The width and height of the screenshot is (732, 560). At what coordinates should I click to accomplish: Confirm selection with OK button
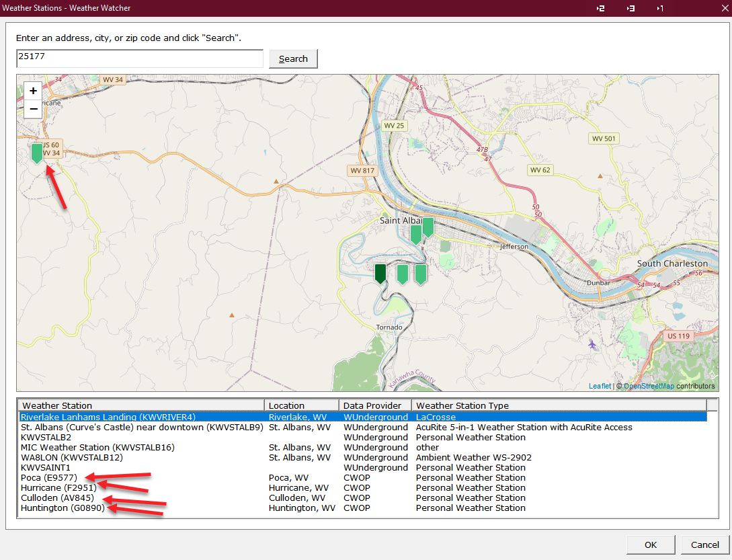tap(651, 545)
